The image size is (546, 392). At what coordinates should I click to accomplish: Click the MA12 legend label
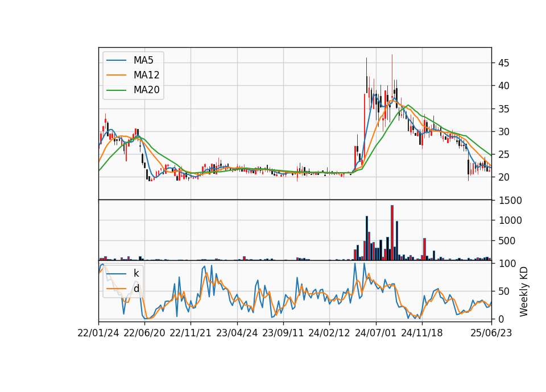[x=146, y=75]
